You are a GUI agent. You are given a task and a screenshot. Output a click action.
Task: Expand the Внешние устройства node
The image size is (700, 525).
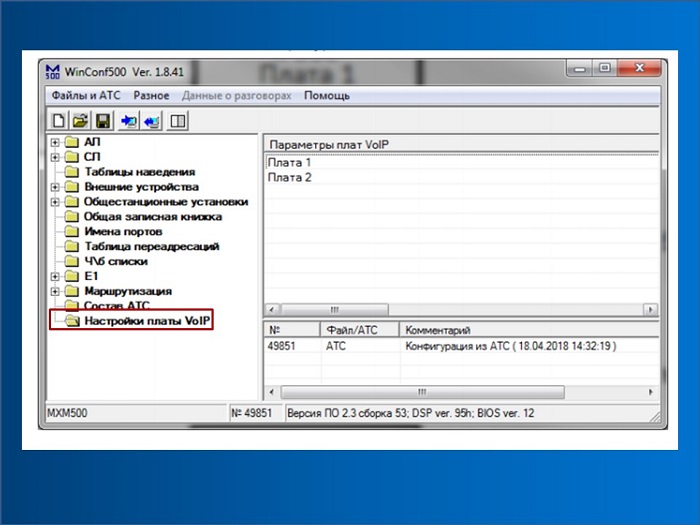55,187
